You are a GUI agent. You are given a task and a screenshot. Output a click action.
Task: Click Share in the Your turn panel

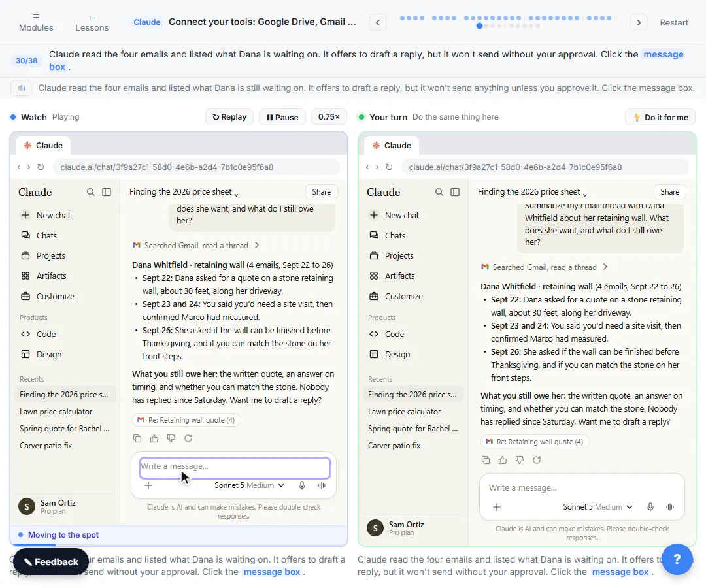tap(670, 192)
